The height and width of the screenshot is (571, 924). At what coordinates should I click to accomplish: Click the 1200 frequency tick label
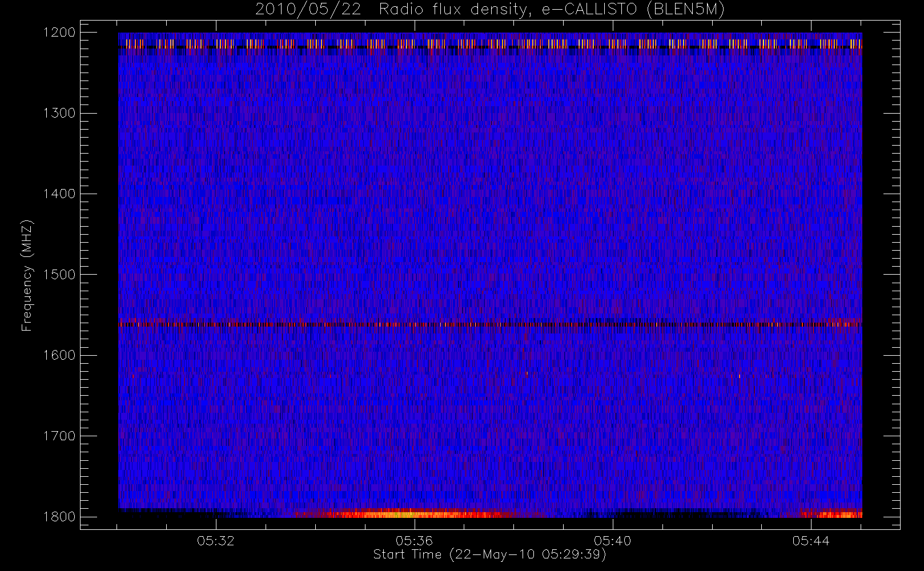pos(59,33)
